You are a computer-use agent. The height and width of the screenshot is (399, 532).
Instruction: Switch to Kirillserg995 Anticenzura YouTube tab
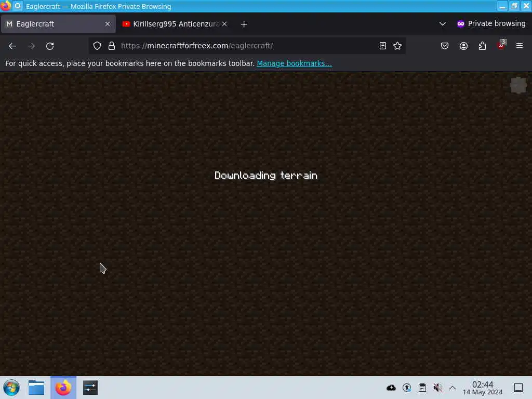tap(175, 24)
